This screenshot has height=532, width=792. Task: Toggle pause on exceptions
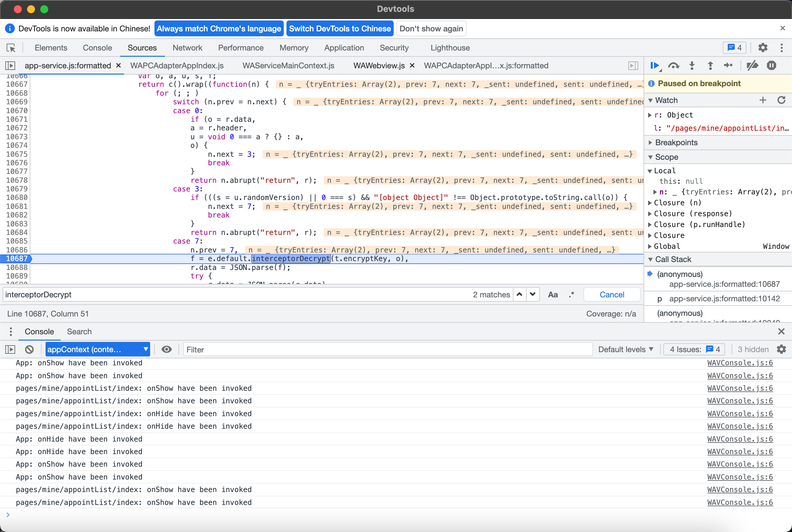pos(771,65)
